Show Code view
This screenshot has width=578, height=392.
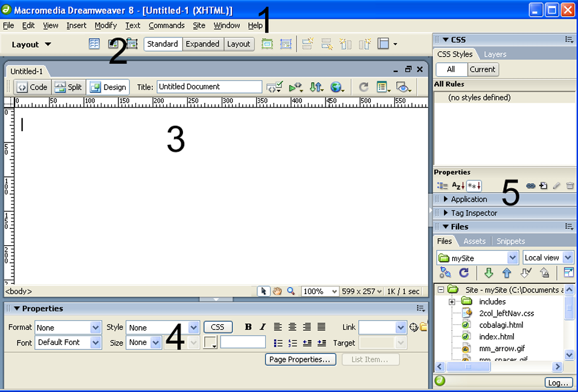33,88
